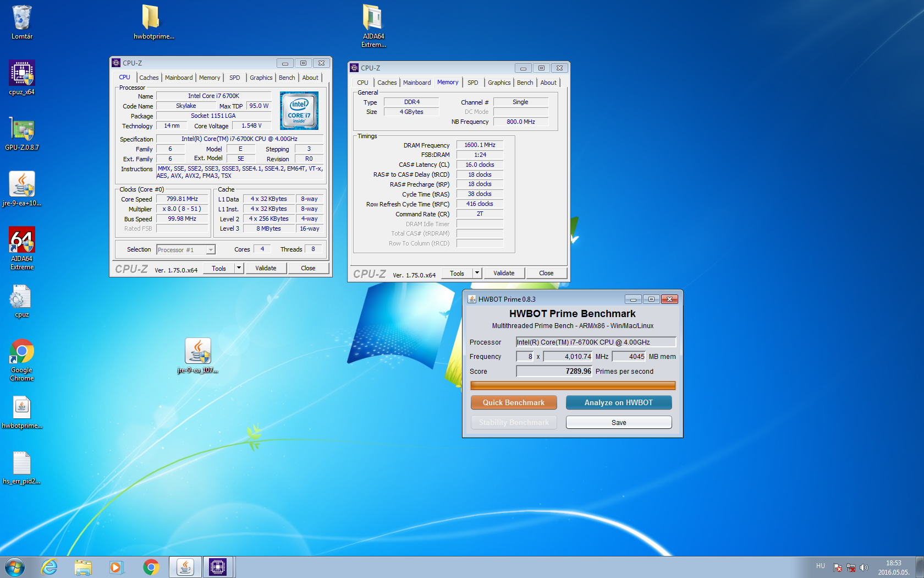Click the Intel Core i7 logo

point(299,111)
